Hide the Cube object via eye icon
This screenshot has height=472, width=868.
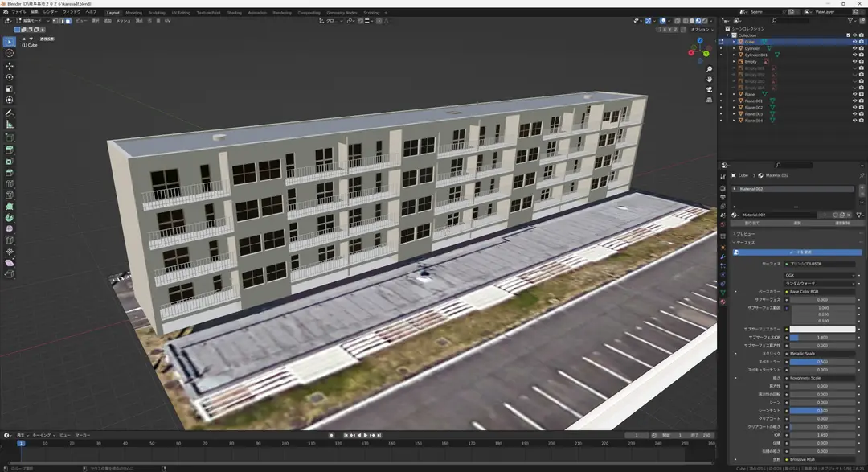click(854, 42)
